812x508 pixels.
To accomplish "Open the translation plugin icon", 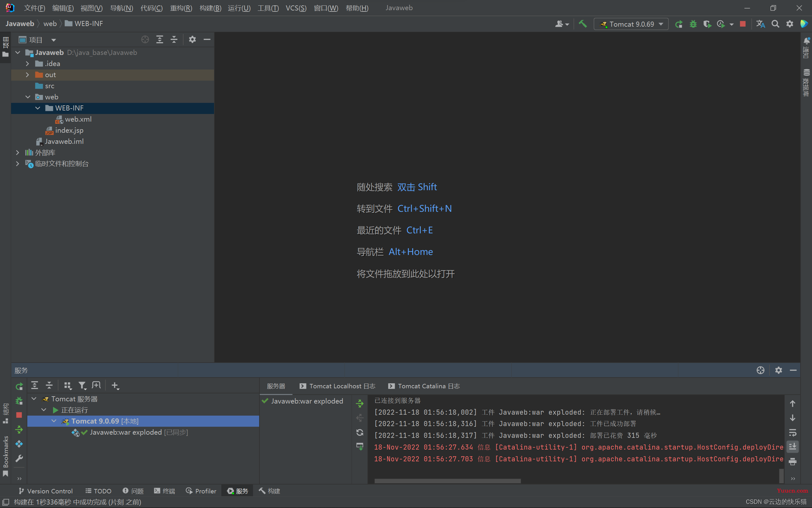I will coord(761,24).
